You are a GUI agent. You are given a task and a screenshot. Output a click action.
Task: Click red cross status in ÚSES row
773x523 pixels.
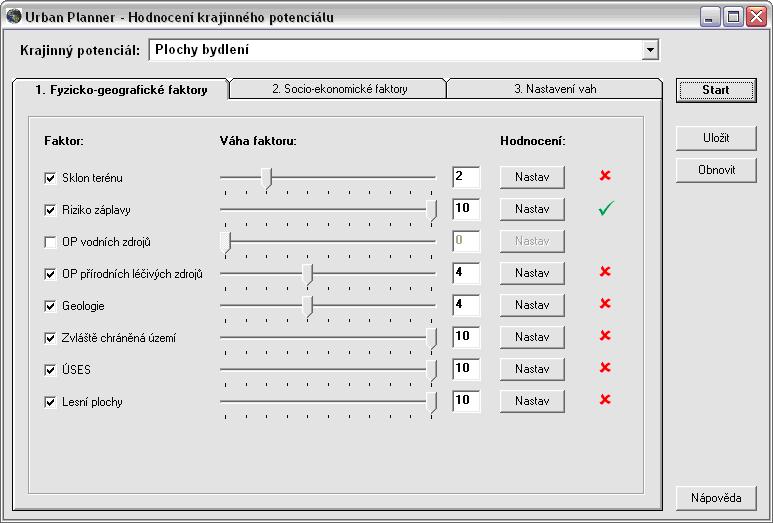605,367
